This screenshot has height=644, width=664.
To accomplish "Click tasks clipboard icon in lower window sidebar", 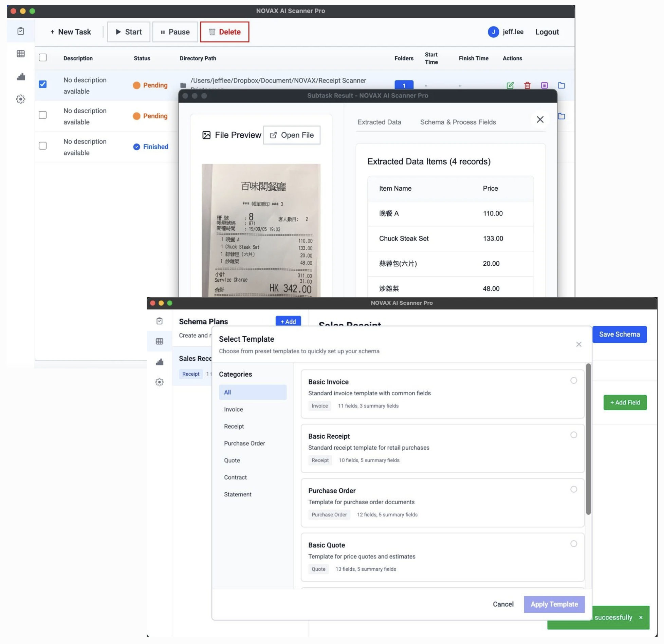I will pos(159,321).
